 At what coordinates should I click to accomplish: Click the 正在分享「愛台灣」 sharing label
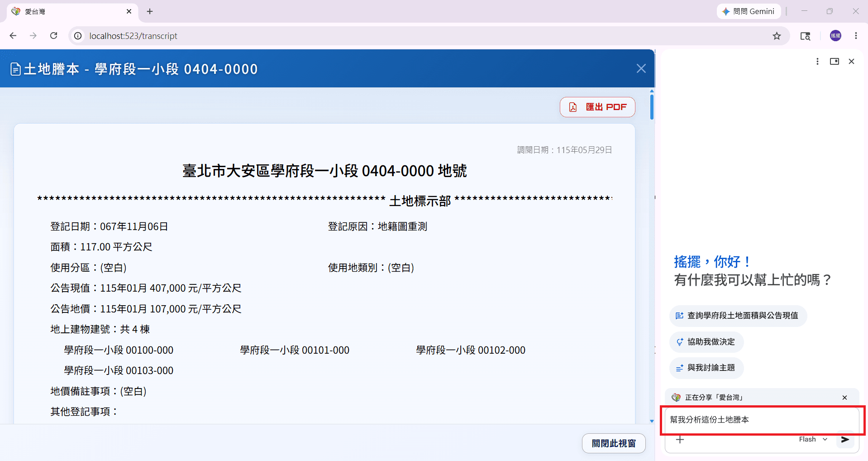coord(715,398)
